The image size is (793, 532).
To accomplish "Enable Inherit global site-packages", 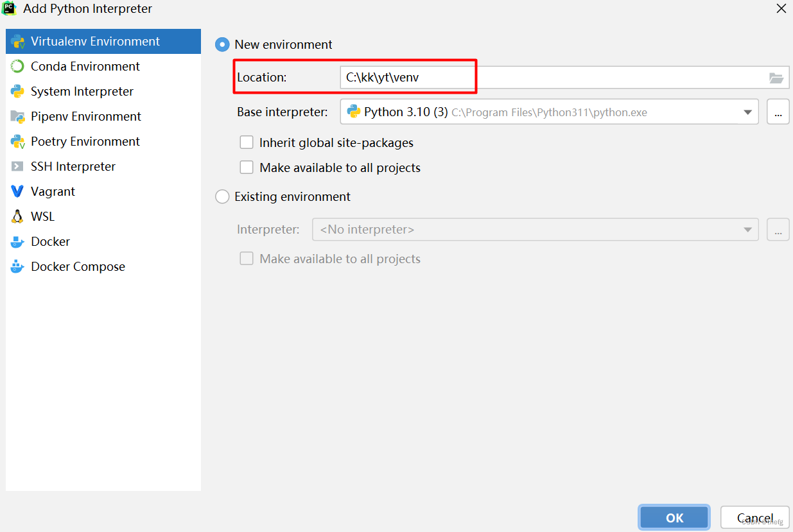I will (247, 142).
